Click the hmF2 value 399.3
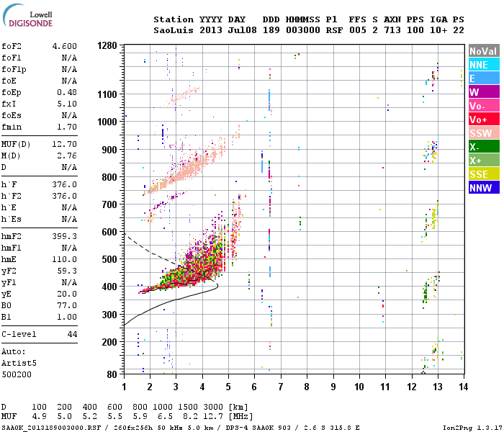504x432 pixels. pos(65,236)
